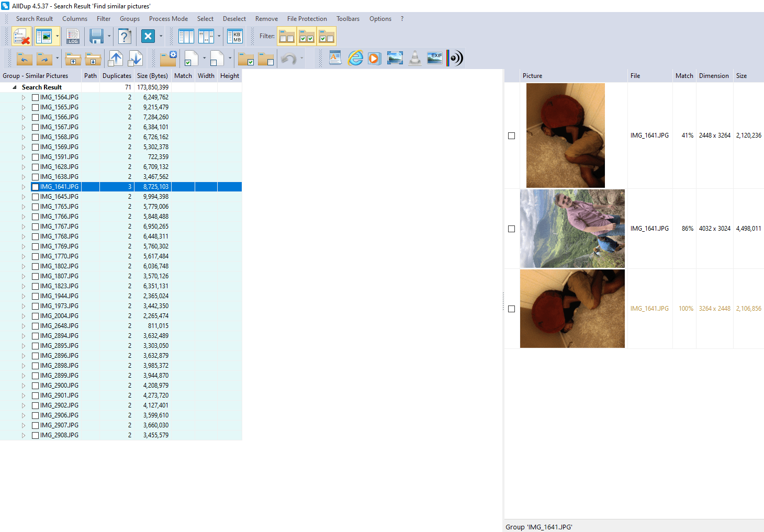Click the save floppy disk icon

click(x=96, y=37)
